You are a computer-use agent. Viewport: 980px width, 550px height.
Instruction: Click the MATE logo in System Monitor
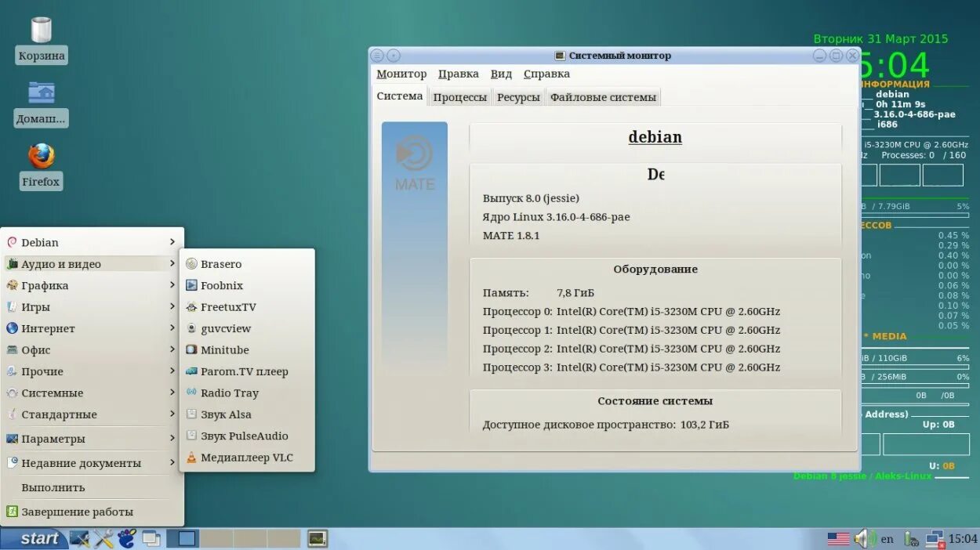coord(415,163)
